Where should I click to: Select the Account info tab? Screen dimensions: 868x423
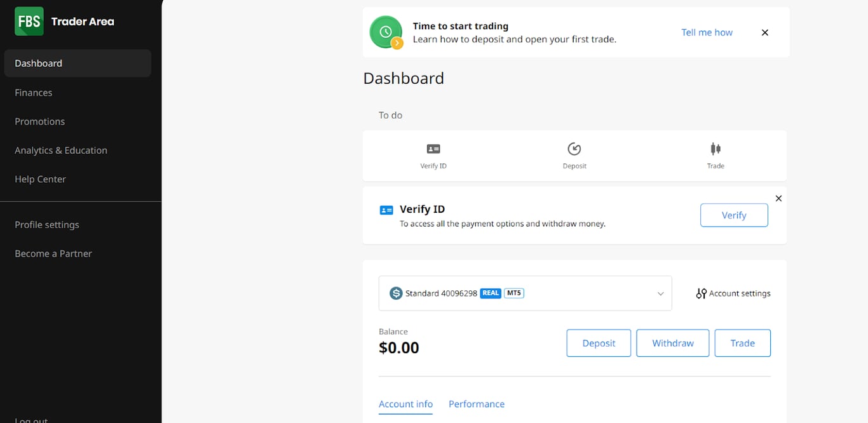click(405, 404)
